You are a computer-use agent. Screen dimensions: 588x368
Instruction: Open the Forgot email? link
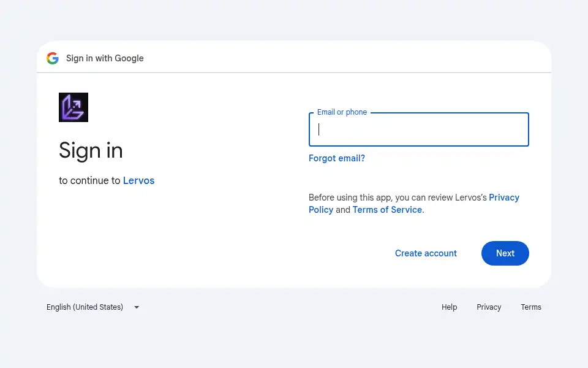pyautogui.click(x=336, y=158)
